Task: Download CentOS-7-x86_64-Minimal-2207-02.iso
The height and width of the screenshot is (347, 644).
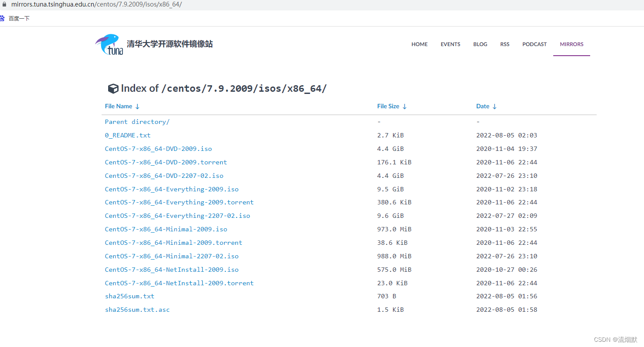Action: 172,256
